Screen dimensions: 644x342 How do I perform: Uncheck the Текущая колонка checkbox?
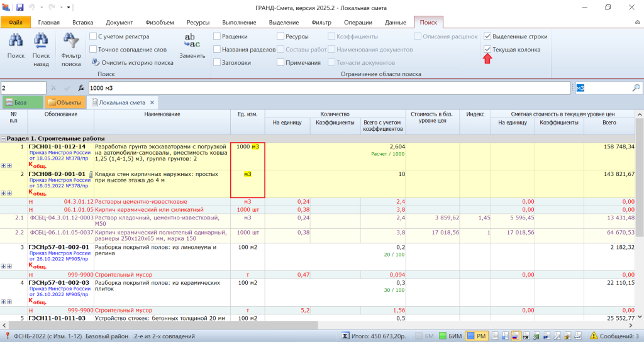point(487,49)
